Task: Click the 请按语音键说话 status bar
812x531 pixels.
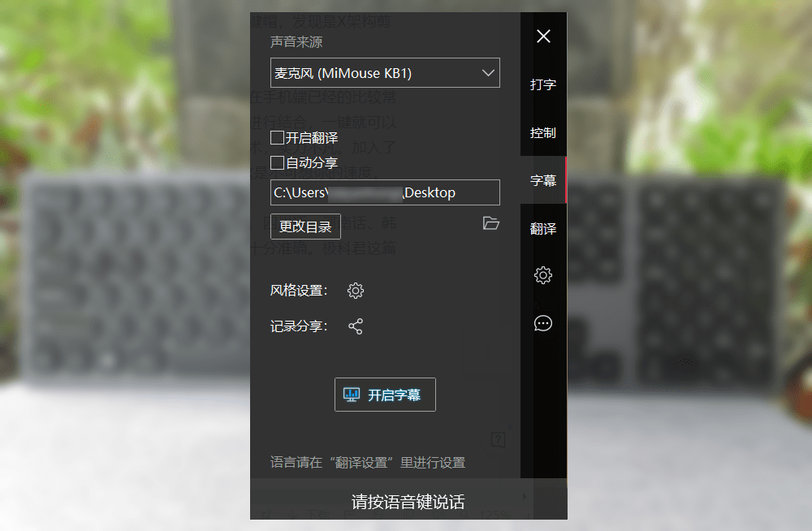Action: (x=408, y=502)
